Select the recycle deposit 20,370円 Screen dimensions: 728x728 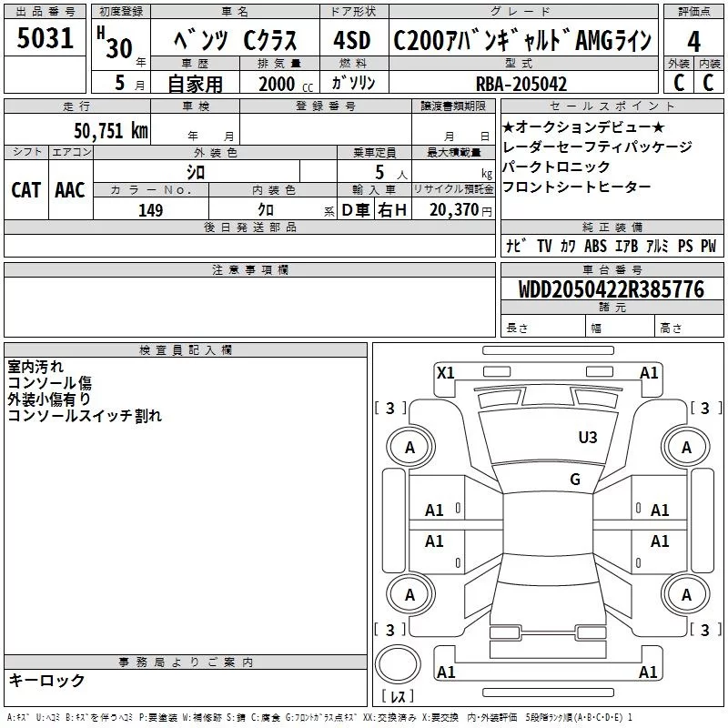[460, 210]
